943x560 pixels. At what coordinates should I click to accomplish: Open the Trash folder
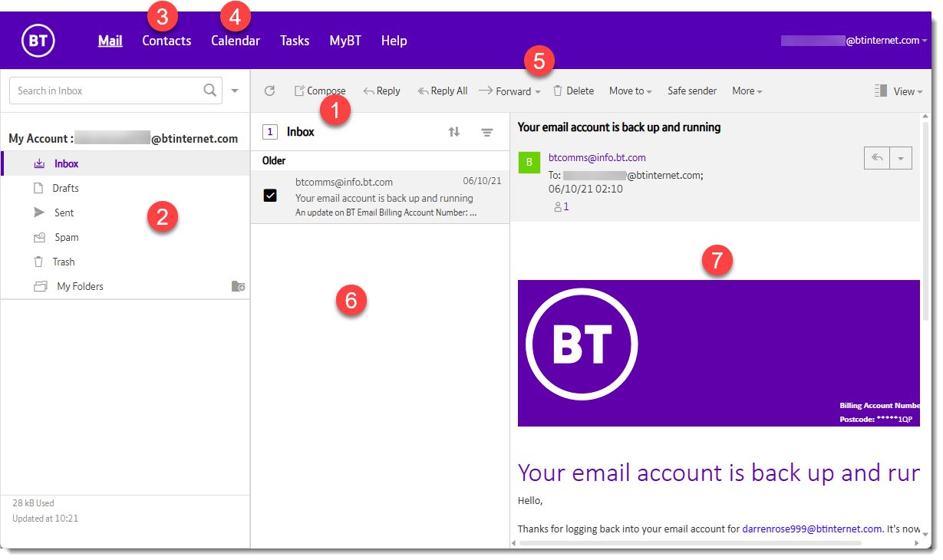tap(125, 262)
